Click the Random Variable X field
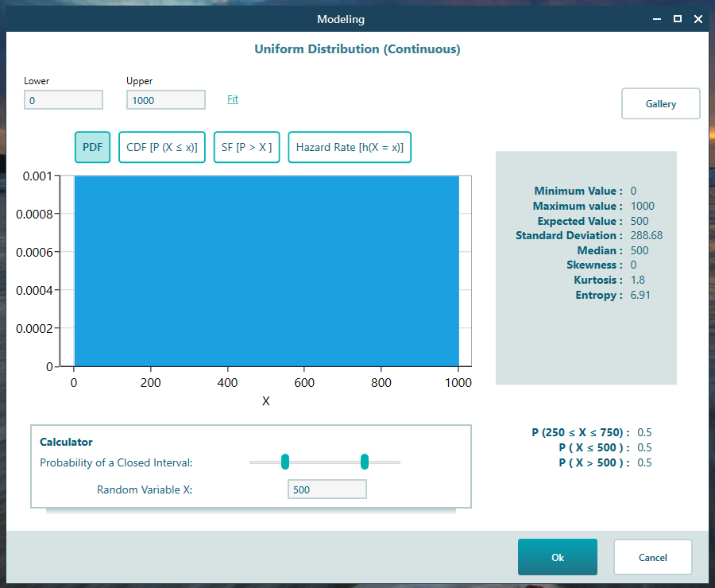The width and height of the screenshot is (715, 588). [x=327, y=489]
